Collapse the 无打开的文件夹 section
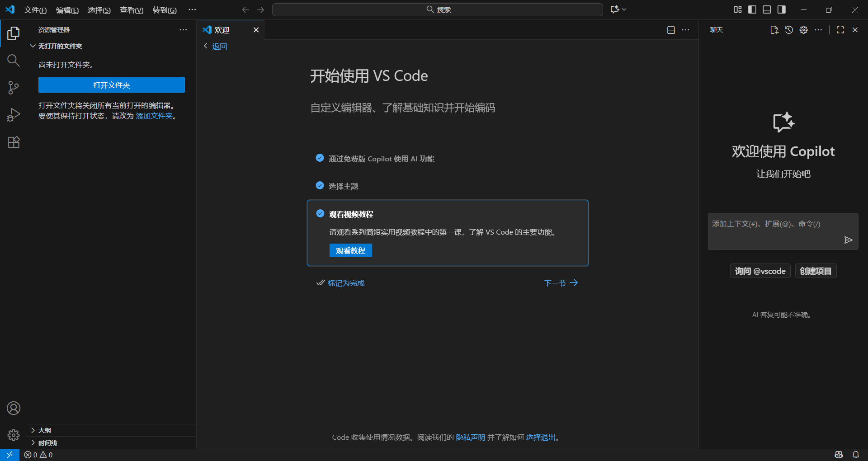 click(33, 46)
